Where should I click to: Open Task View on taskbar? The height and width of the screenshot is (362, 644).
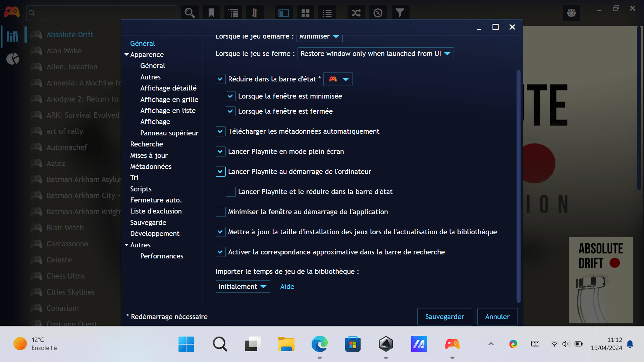pos(253,344)
